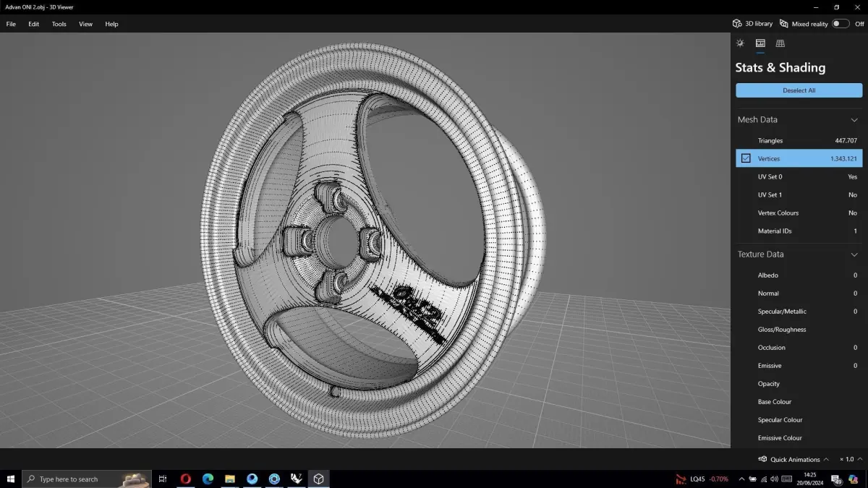
Task: Open the clock showing 14:25
Action: coord(809,479)
